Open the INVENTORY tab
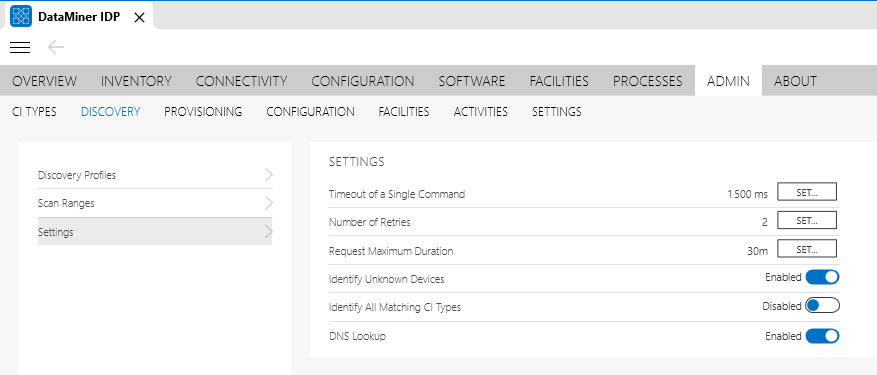The image size is (877, 375). click(136, 81)
